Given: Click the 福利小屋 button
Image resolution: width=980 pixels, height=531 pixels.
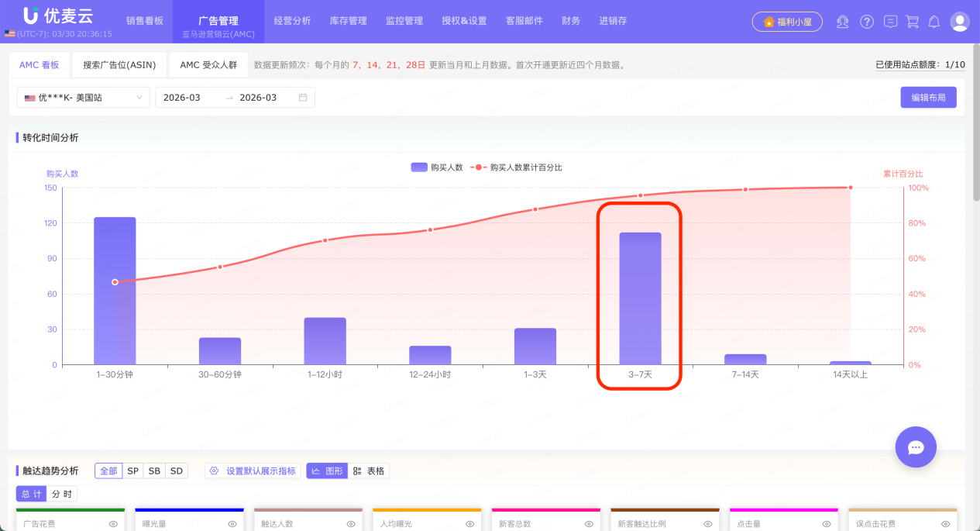Looking at the screenshot, I should tap(787, 22).
